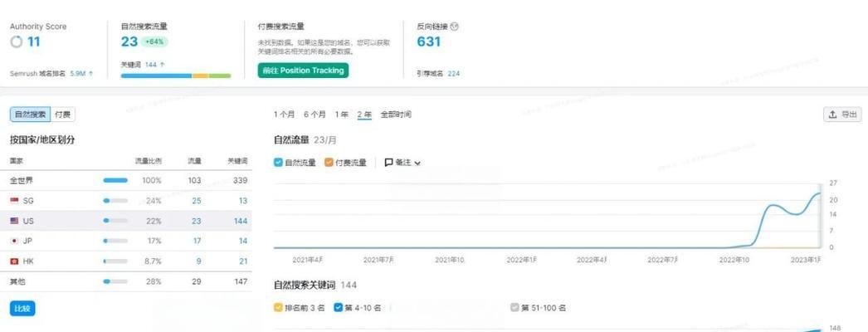Open the backlinks globe info icon
The width and height of the screenshot is (868, 332).
(455, 26)
